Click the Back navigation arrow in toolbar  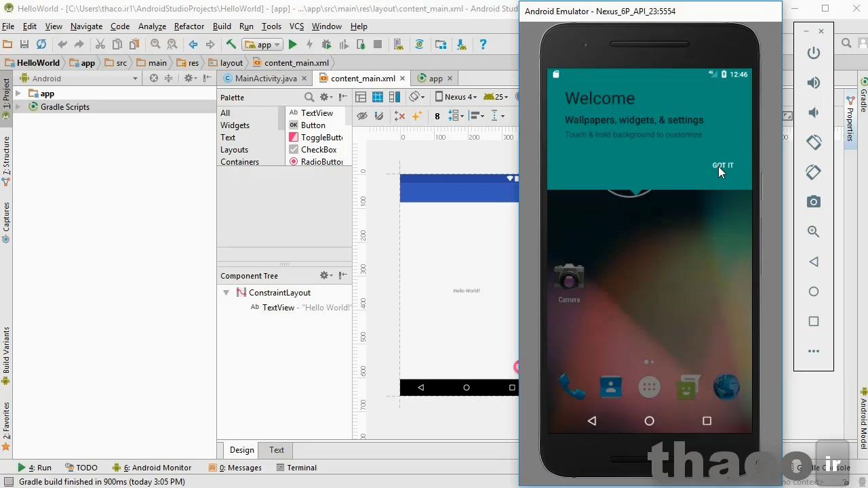tap(193, 44)
